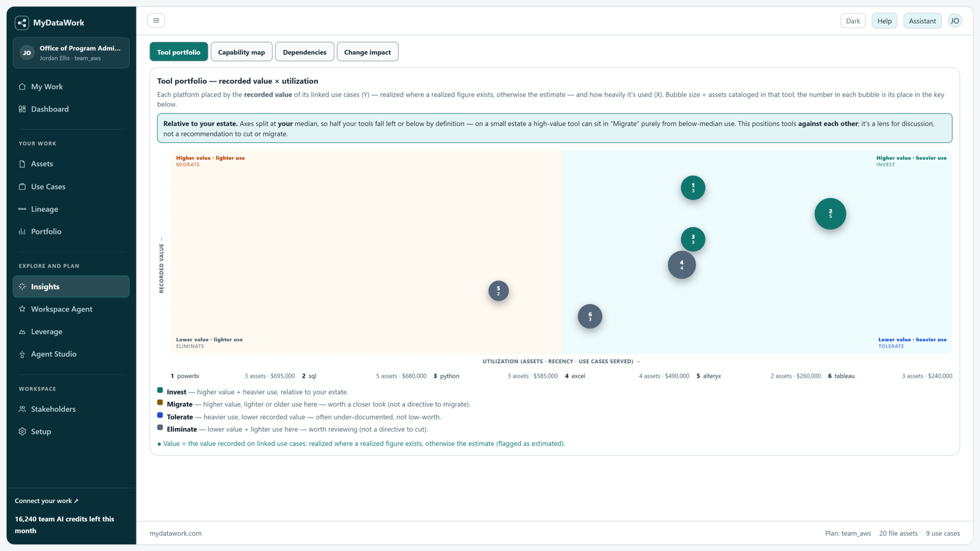The height and width of the screenshot is (551, 980).
Task: Click the "20 file assets" footer text
Action: (898, 533)
